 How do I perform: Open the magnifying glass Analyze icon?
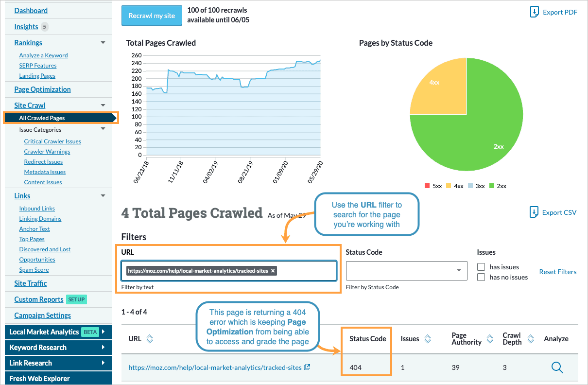557,367
